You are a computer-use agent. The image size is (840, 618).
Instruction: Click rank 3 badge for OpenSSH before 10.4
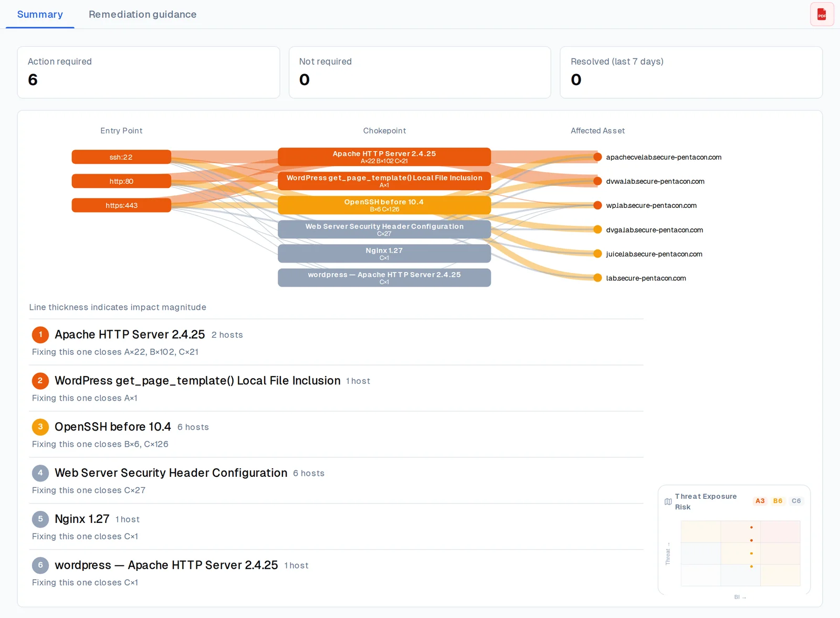coord(40,427)
